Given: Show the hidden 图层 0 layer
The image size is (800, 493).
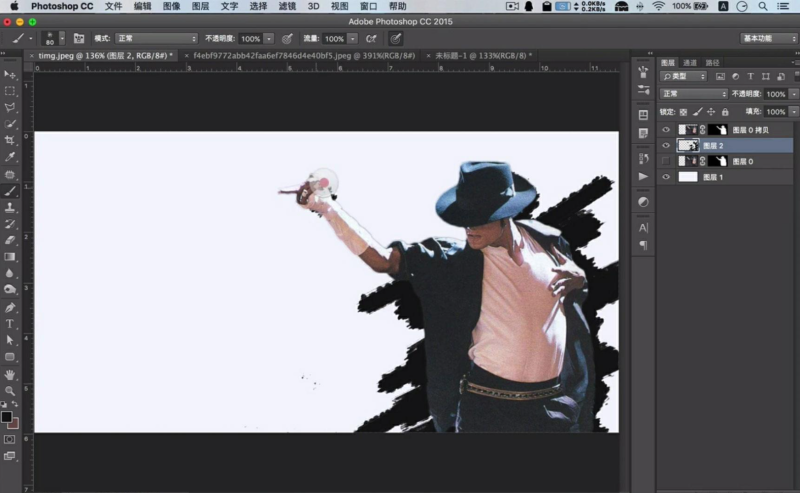Looking at the screenshot, I should point(666,161).
